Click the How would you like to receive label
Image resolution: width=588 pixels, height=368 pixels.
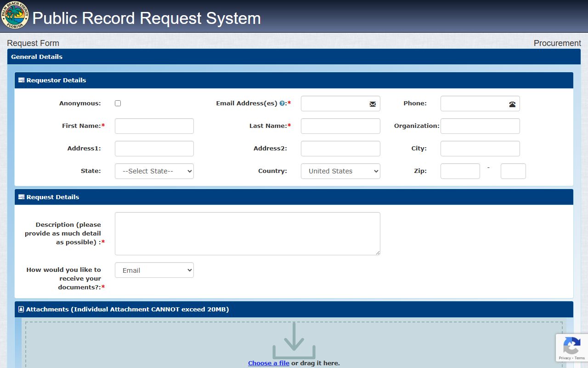pyautogui.click(x=65, y=278)
